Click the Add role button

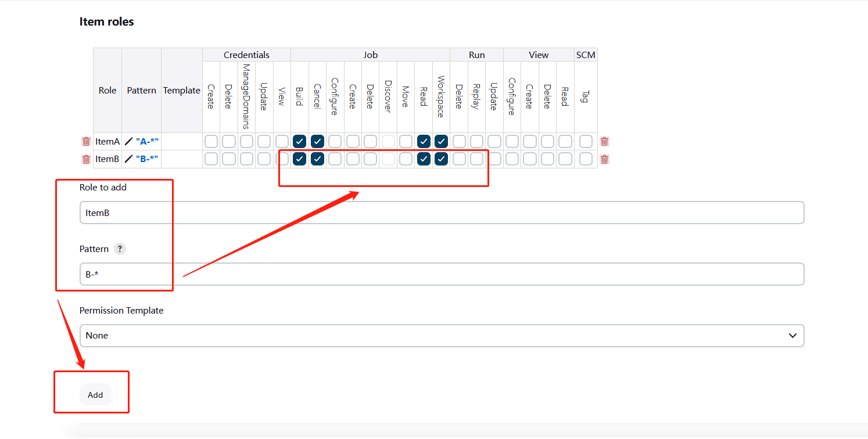tap(95, 395)
